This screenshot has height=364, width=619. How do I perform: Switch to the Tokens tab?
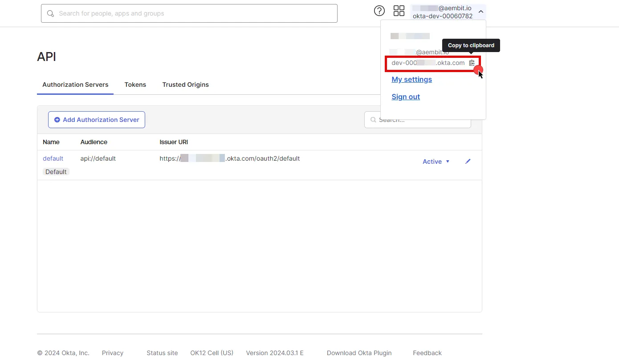tap(135, 85)
